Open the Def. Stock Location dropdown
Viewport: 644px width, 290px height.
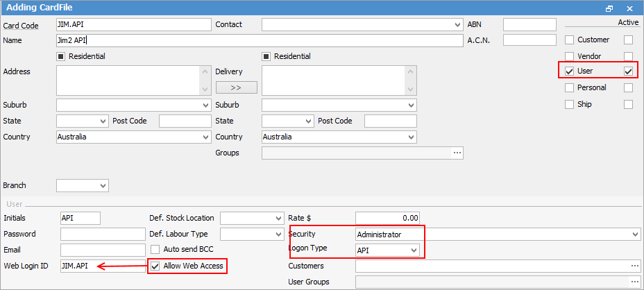point(278,218)
